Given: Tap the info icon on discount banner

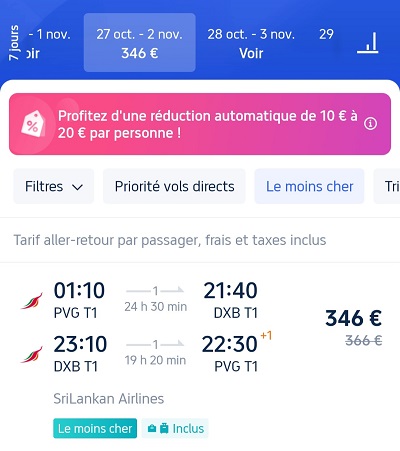Looking at the screenshot, I should pos(370,124).
